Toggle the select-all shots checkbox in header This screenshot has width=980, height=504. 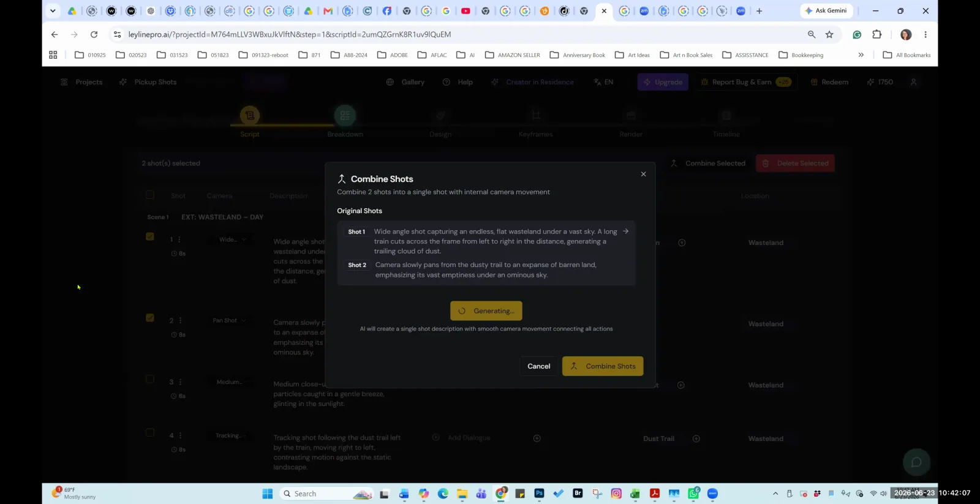[150, 195]
